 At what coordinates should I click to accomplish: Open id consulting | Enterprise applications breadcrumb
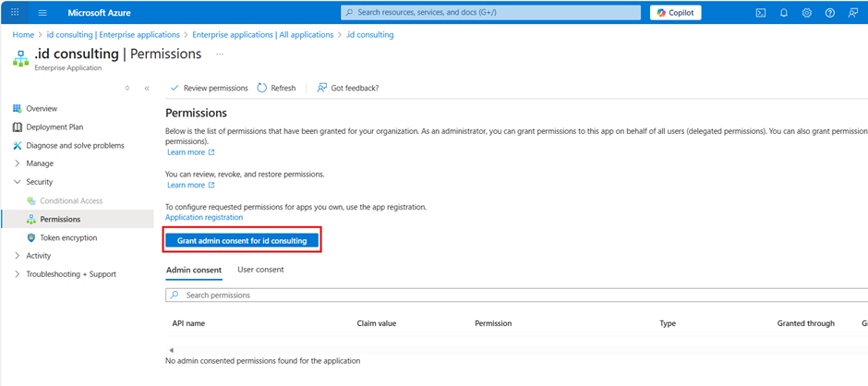point(114,34)
